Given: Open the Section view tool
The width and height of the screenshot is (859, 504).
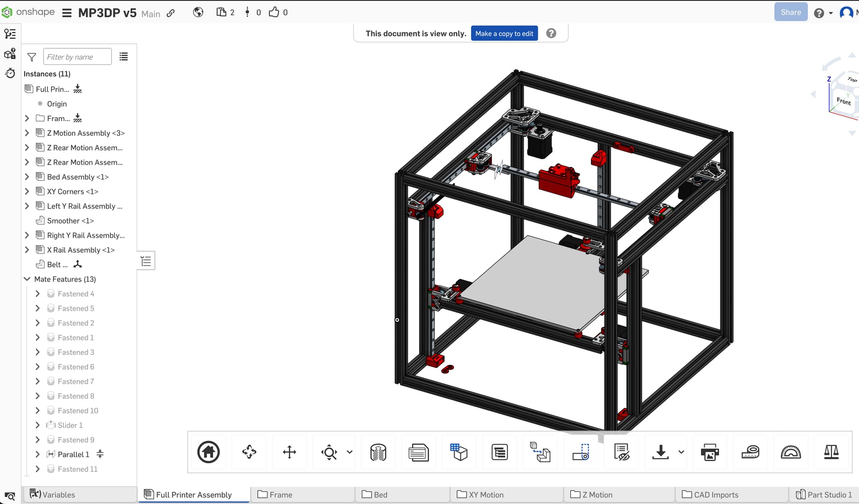Looking at the screenshot, I should [x=378, y=452].
